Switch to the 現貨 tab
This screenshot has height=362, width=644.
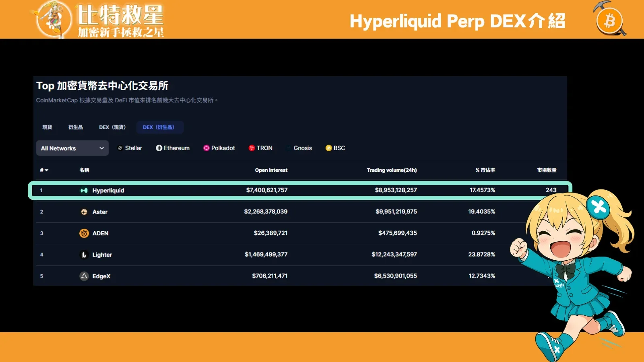[47, 127]
